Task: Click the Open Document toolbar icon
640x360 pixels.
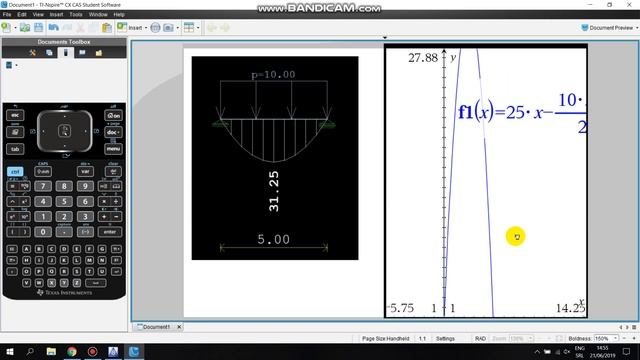Action: pyautogui.click(x=25, y=28)
